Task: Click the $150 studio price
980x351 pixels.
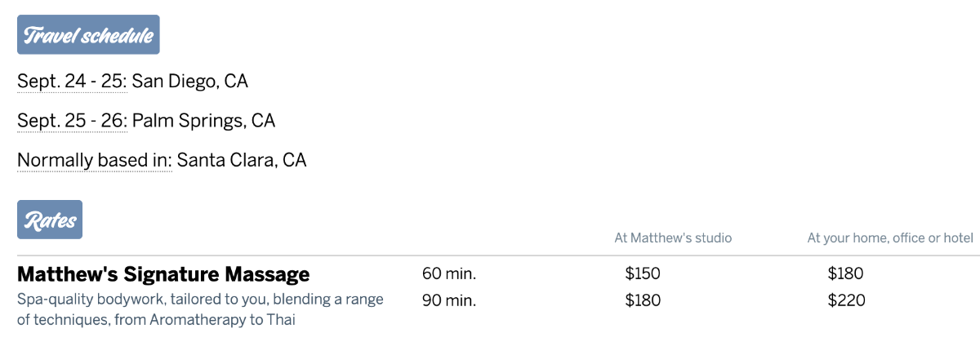Action: (x=643, y=273)
